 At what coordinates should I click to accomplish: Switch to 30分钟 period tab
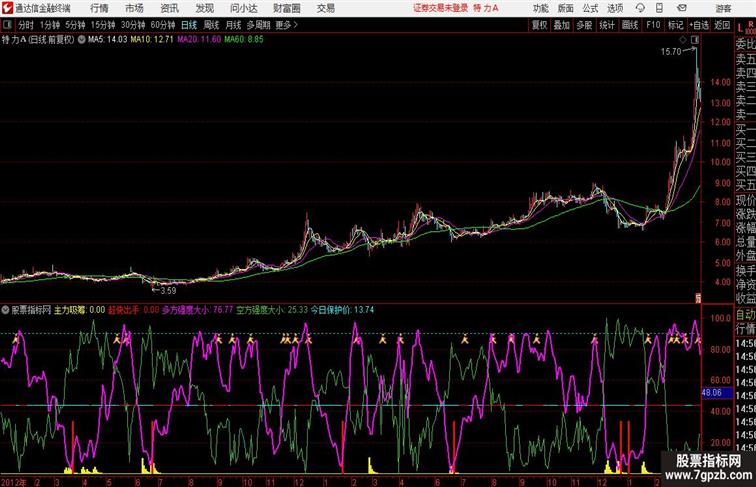(133, 25)
